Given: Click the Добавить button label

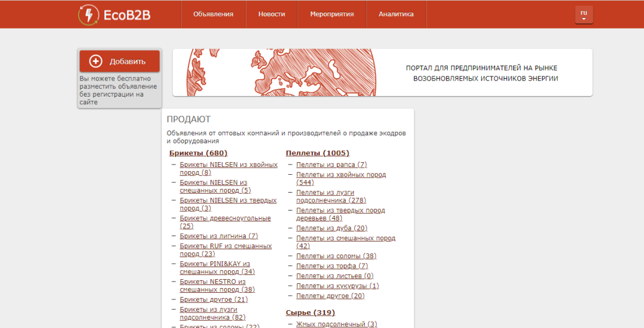Looking at the screenshot, I should point(128,61).
